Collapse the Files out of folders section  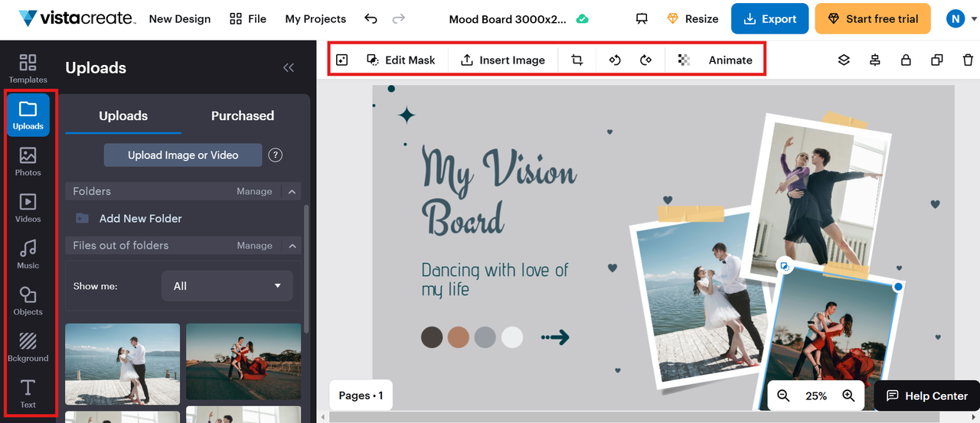pos(292,246)
